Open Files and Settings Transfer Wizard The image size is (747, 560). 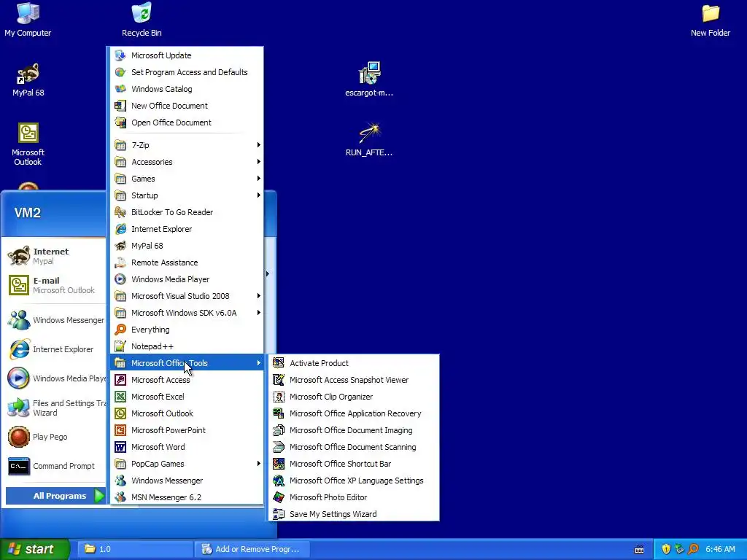point(55,408)
